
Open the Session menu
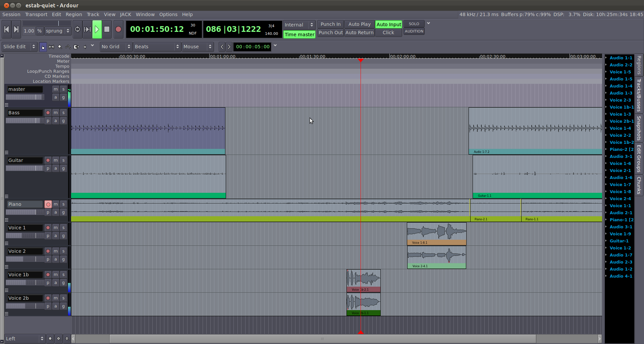tap(11, 14)
